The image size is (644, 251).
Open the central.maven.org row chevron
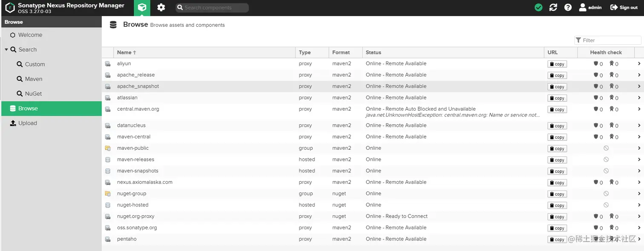point(639,109)
